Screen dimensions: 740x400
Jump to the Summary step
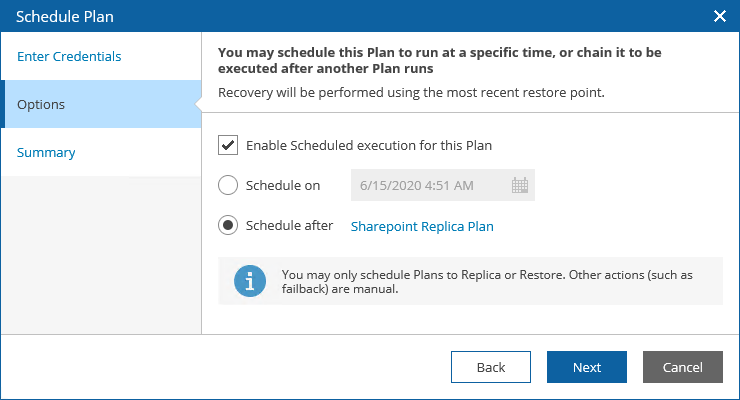pyautogui.click(x=46, y=153)
